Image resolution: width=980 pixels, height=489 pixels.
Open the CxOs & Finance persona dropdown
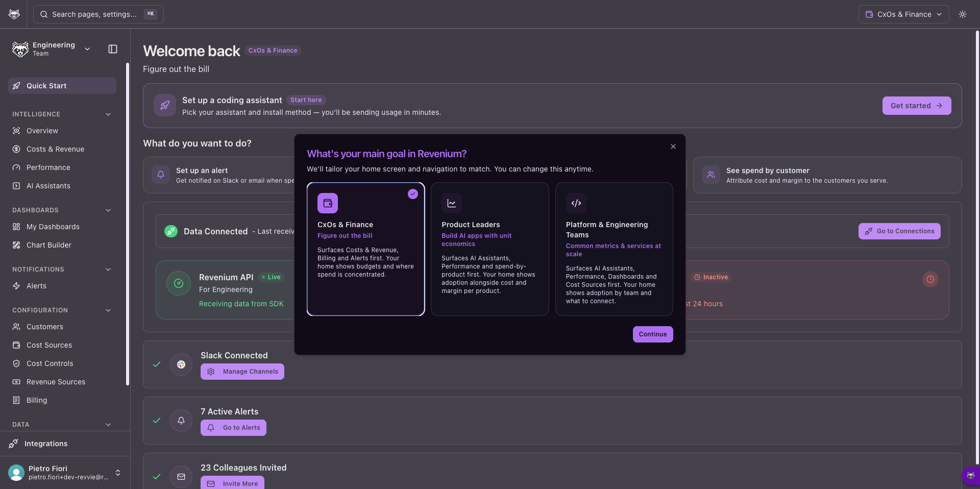point(904,14)
